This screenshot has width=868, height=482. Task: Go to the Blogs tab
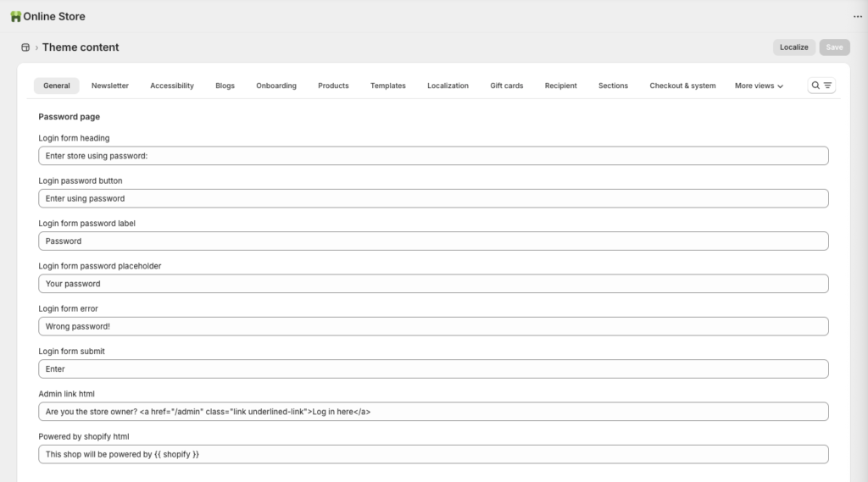coord(225,86)
